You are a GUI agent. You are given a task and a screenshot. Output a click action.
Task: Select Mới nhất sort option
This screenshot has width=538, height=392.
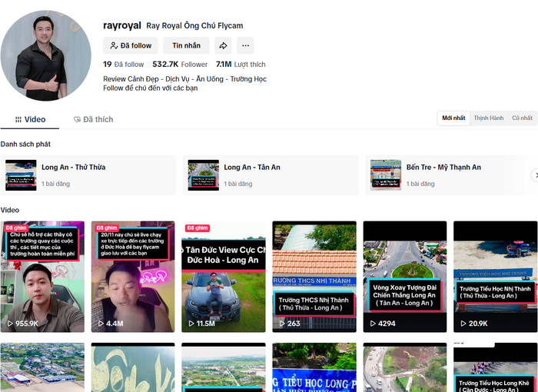(x=453, y=118)
